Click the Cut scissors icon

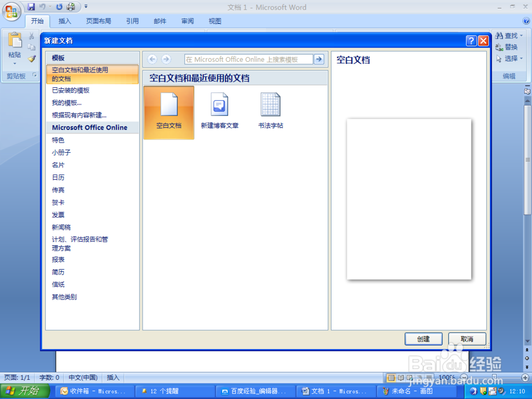(31, 36)
